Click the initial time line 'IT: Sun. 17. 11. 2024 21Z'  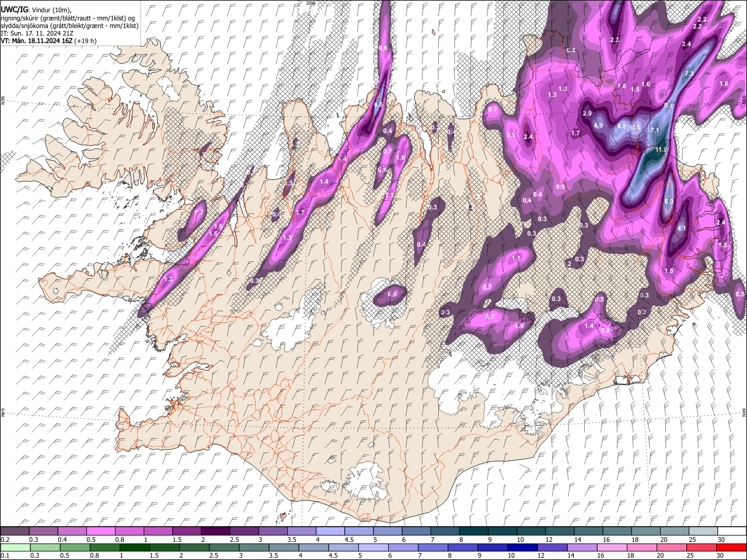tap(36, 33)
